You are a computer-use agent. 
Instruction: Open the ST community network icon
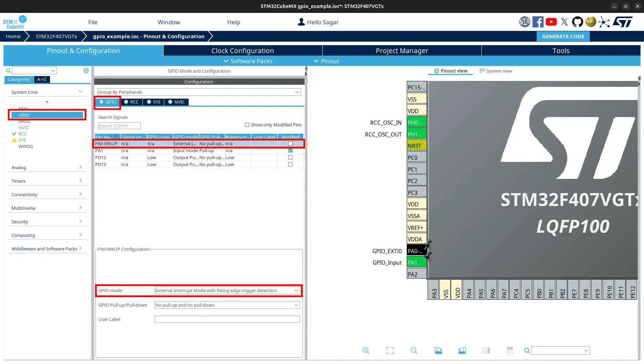tap(604, 22)
